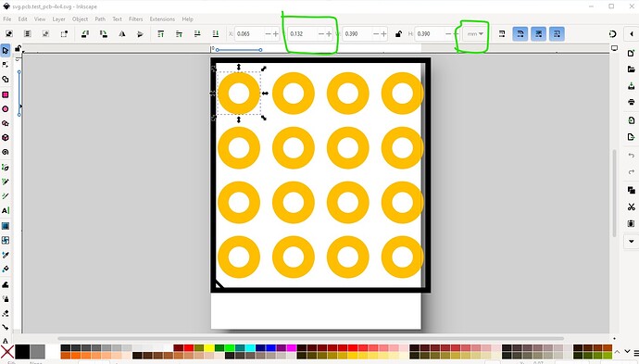Image resolution: width=639 pixels, height=364 pixels.
Task: Select the Text tool
Action: (6, 211)
